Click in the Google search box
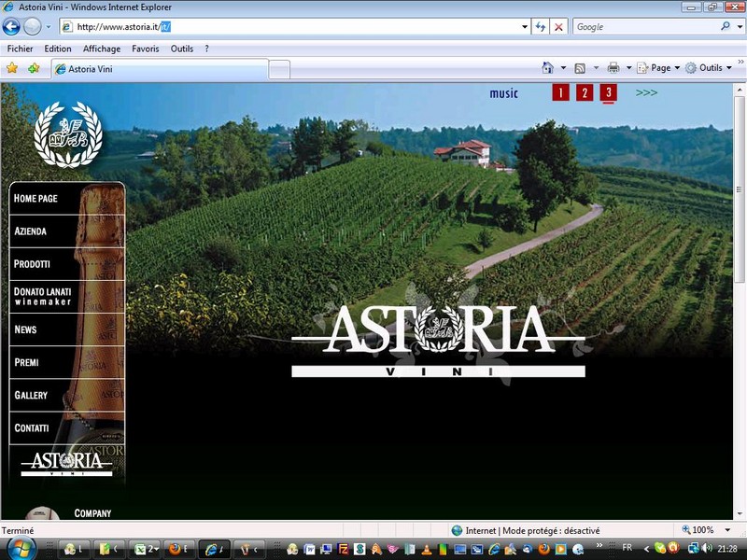 click(x=645, y=27)
